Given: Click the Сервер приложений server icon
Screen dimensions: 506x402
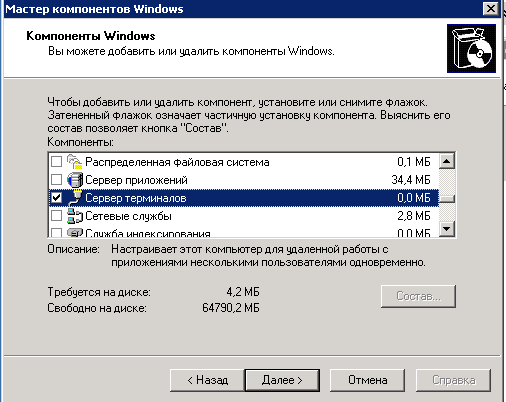Looking at the screenshot, I should tap(75, 180).
